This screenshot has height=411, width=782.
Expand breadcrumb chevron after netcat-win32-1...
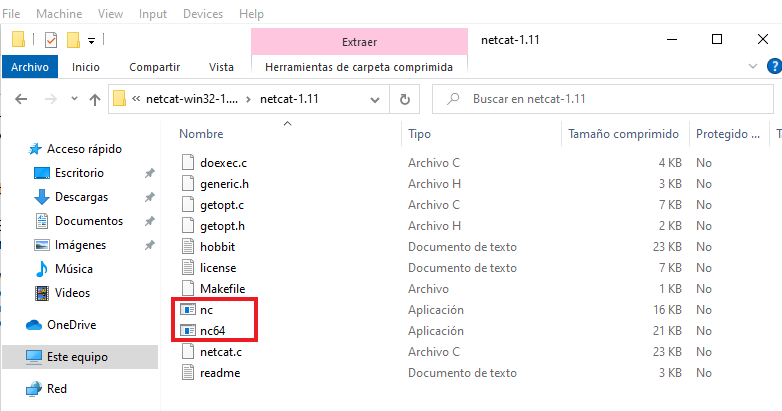[x=248, y=99]
